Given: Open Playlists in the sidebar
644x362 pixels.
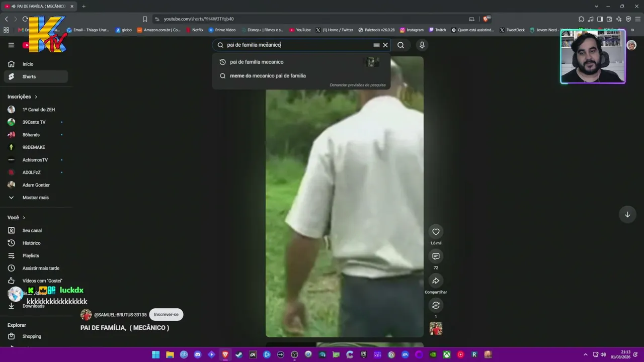Looking at the screenshot, I should pos(36,255).
